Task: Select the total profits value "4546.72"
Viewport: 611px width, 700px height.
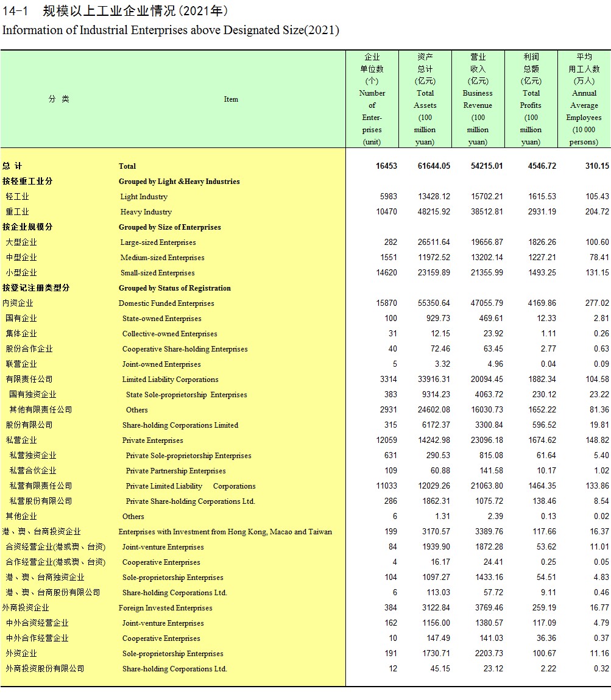Action: (542, 166)
